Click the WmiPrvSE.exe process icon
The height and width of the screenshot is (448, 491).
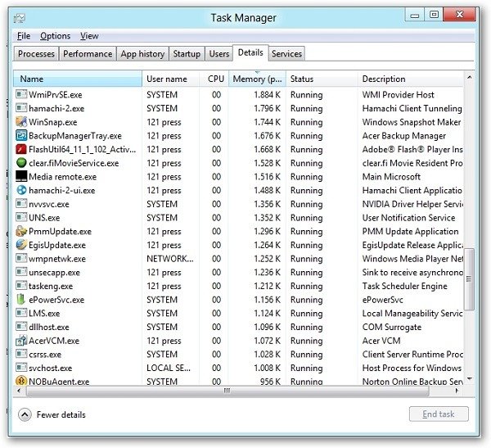click(x=21, y=94)
